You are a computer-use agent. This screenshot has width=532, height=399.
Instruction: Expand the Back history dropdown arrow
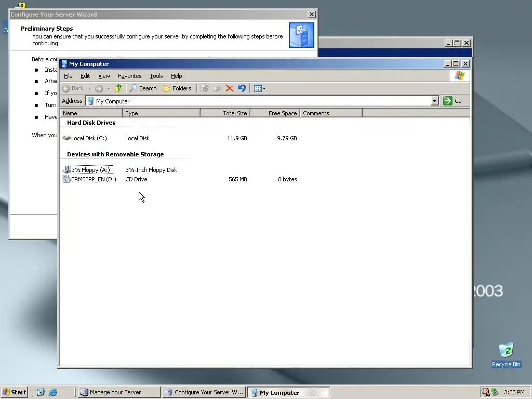click(89, 88)
